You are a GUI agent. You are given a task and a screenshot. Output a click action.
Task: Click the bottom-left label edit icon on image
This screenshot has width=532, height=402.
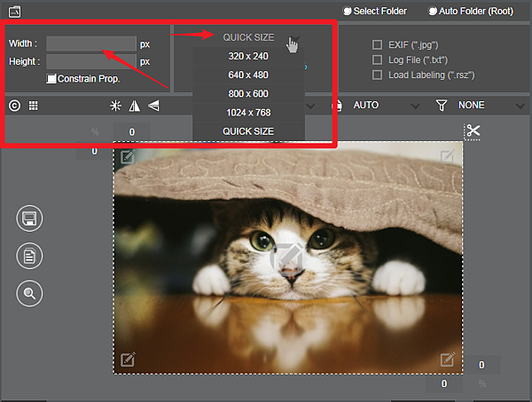point(128,359)
